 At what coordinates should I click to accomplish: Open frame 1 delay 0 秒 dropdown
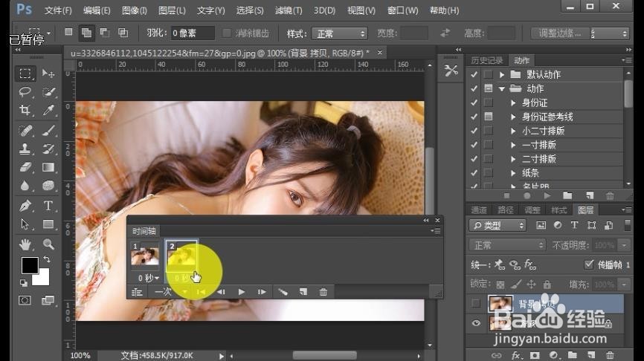(x=148, y=278)
